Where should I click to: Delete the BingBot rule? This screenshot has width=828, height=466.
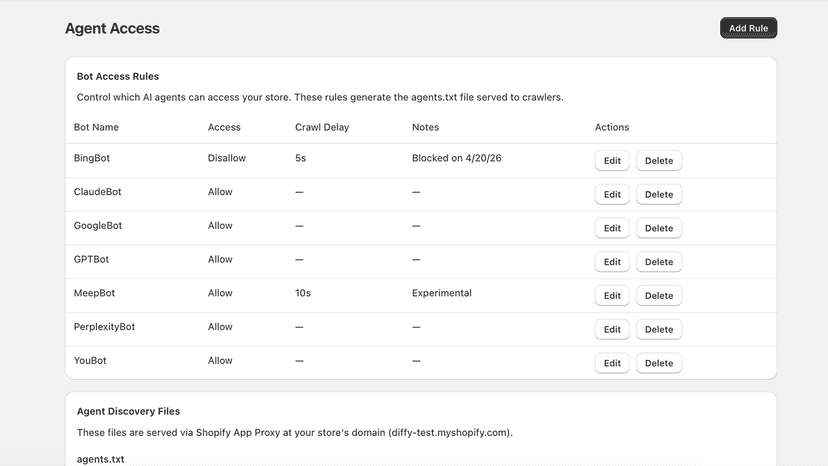coord(658,161)
